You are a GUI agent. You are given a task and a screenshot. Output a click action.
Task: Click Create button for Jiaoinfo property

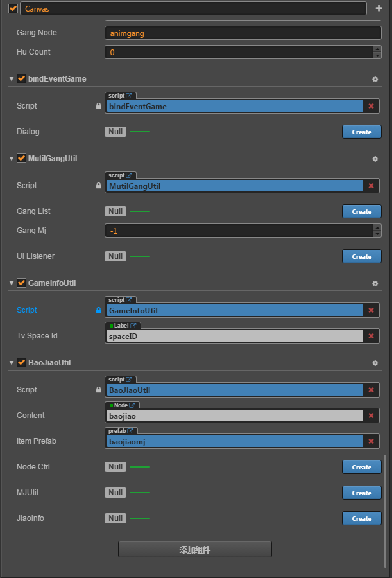(361, 518)
